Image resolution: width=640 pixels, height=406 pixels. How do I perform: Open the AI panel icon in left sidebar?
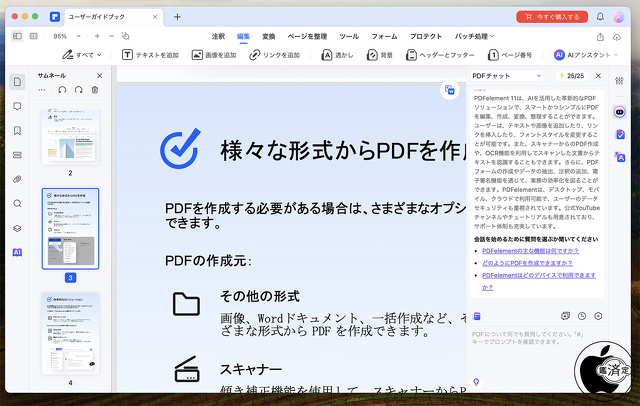[17, 253]
